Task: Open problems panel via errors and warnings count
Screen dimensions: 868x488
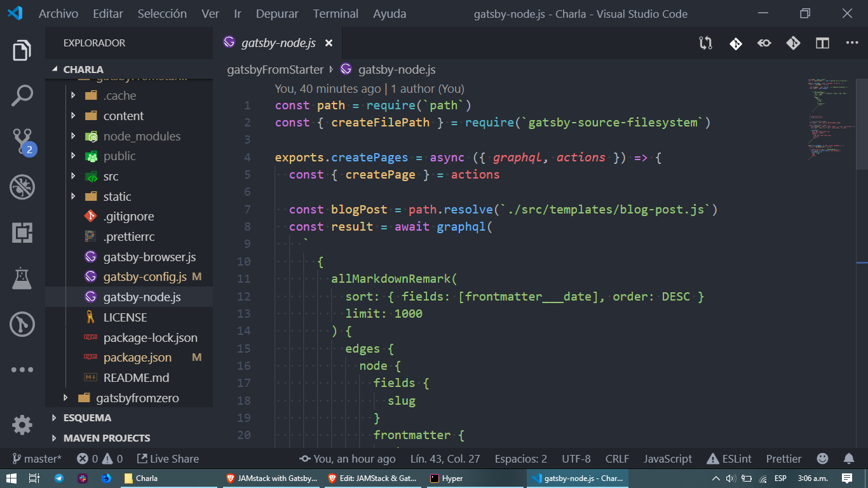Action: [100, 459]
